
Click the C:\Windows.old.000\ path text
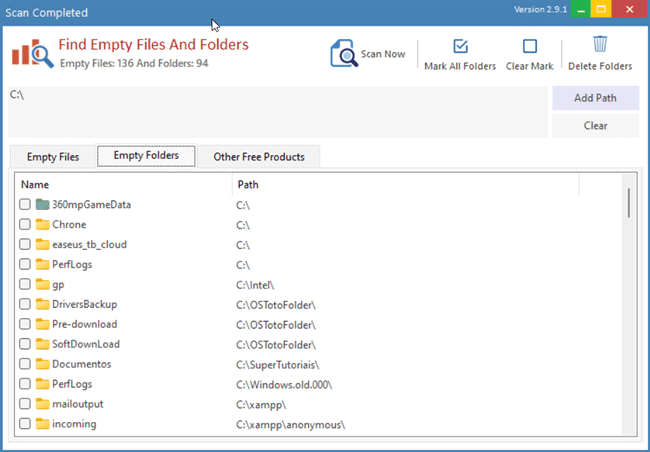pyautogui.click(x=284, y=384)
